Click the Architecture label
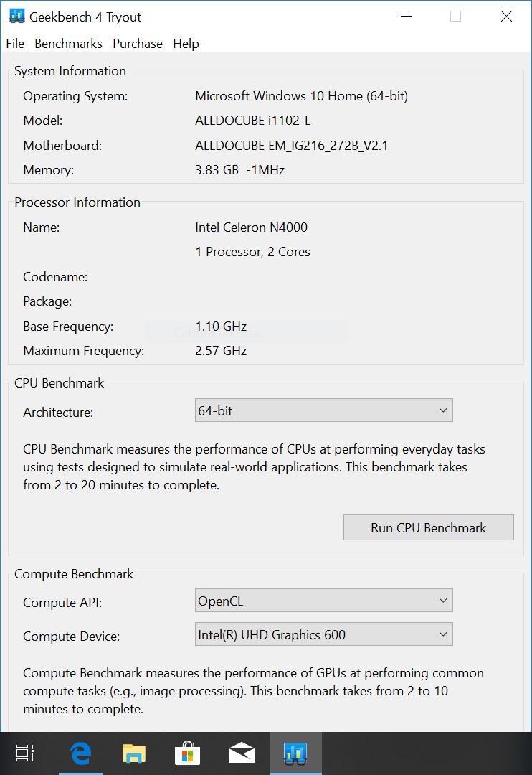 58,412
